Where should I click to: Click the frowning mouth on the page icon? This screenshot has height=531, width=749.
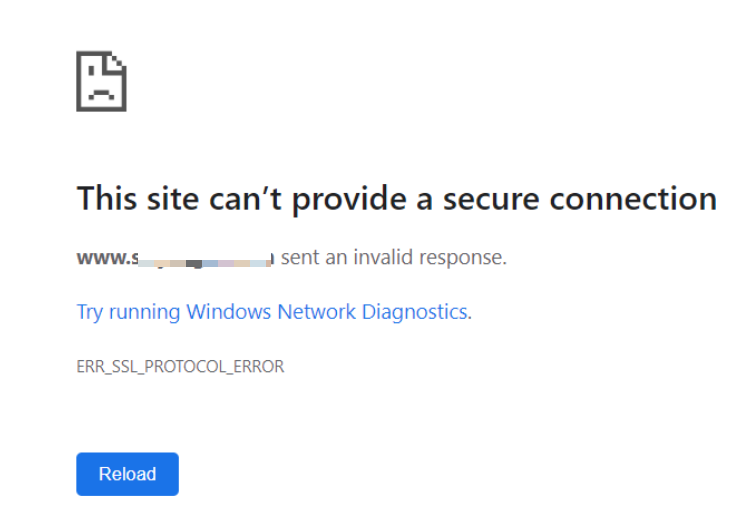click(101, 94)
